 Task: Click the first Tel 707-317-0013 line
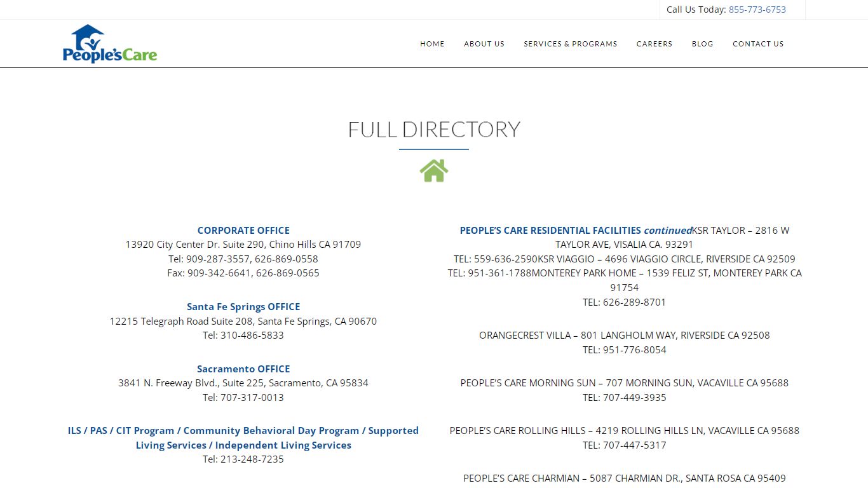pos(243,397)
